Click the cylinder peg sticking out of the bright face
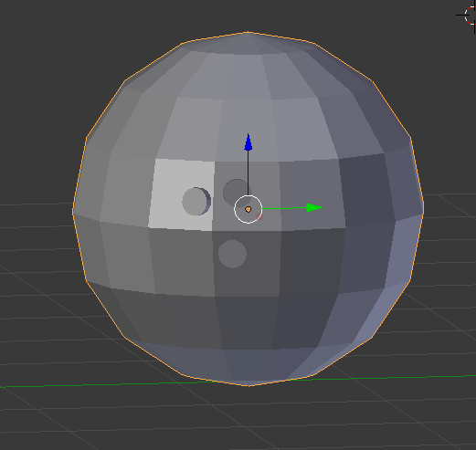Screen dimensions: 476x450 (x=196, y=201)
